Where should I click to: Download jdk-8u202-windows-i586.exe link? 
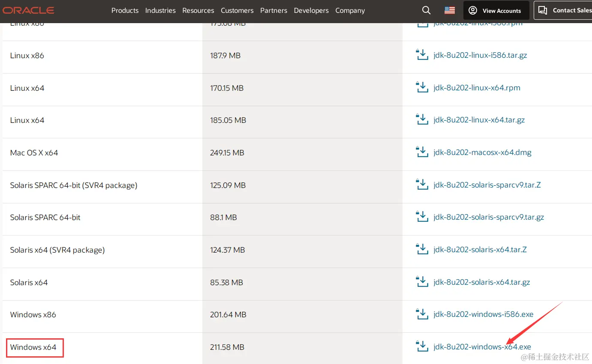tap(484, 314)
